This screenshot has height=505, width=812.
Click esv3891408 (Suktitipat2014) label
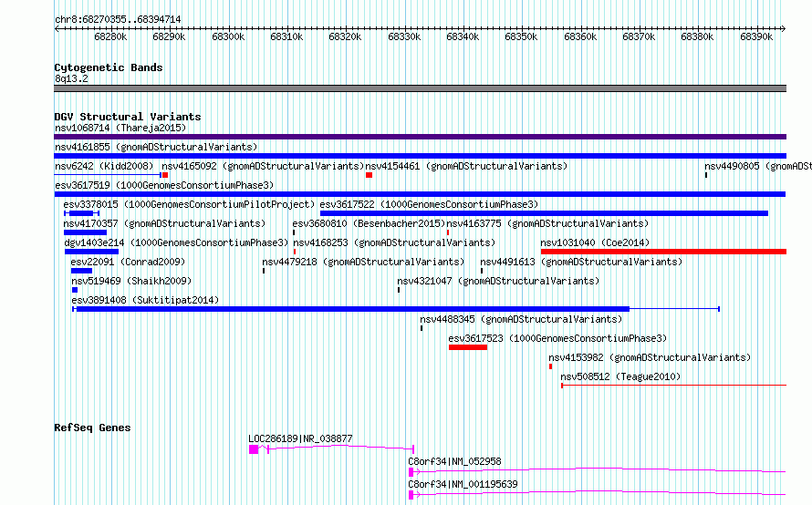tap(145, 300)
